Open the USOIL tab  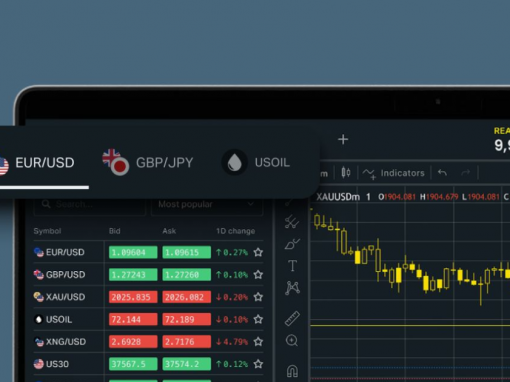256,163
